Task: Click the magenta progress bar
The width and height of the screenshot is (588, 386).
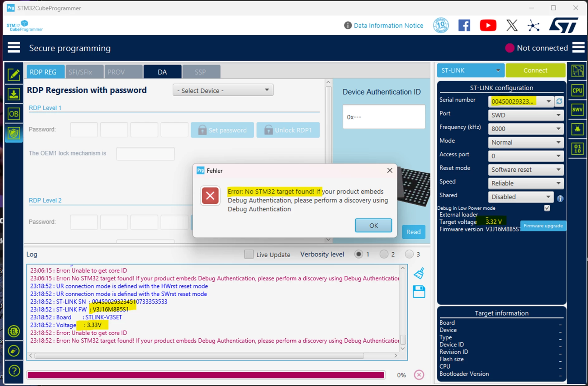Action: pos(206,375)
